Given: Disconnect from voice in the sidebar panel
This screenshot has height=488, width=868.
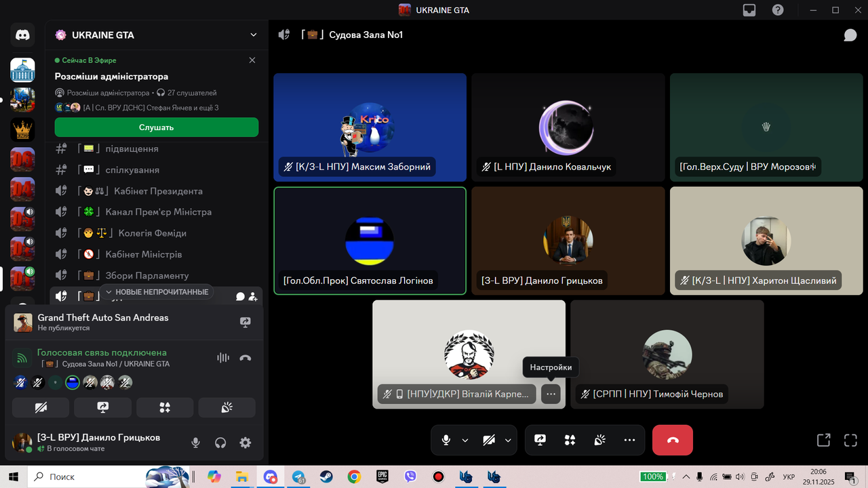Looking at the screenshot, I should click(245, 358).
